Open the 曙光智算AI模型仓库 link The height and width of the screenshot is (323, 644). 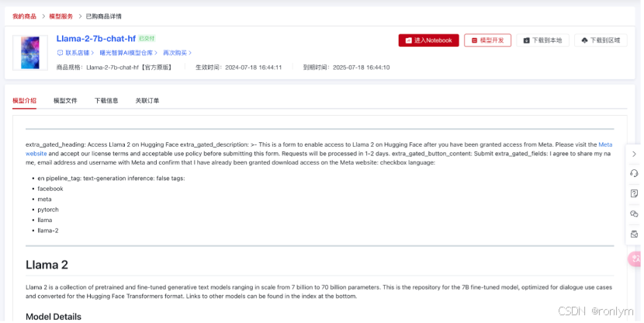(128, 53)
